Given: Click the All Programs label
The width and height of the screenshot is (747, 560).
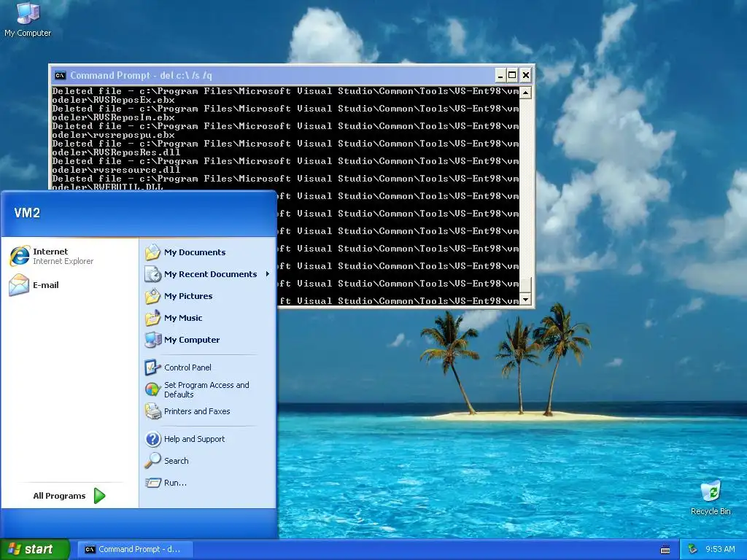Looking at the screenshot, I should pyautogui.click(x=59, y=496).
